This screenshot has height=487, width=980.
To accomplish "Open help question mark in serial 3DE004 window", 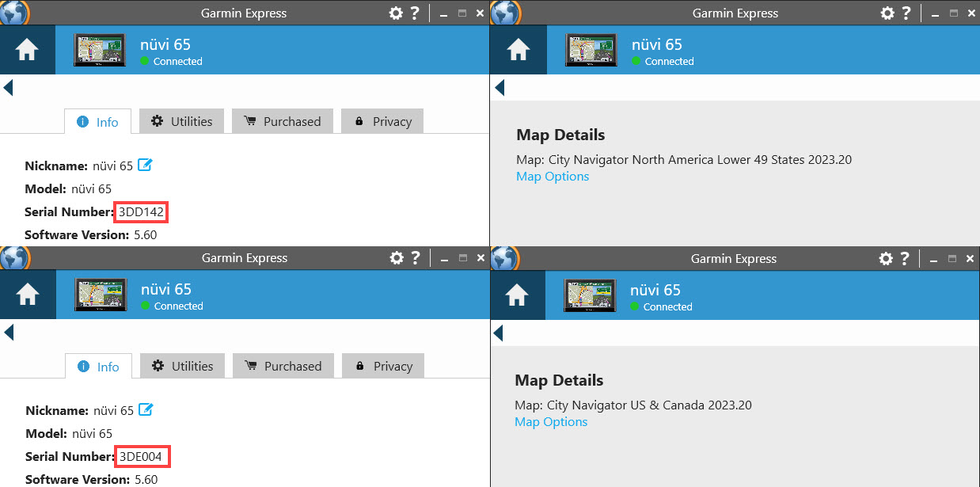I will pyautogui.click(x=416, y=258).
